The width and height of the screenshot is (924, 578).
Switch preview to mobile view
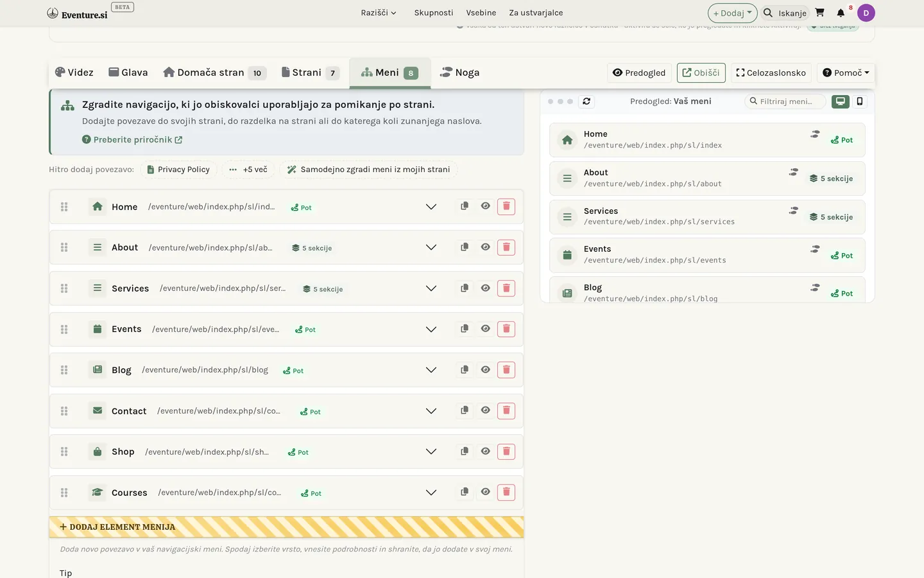860,101
